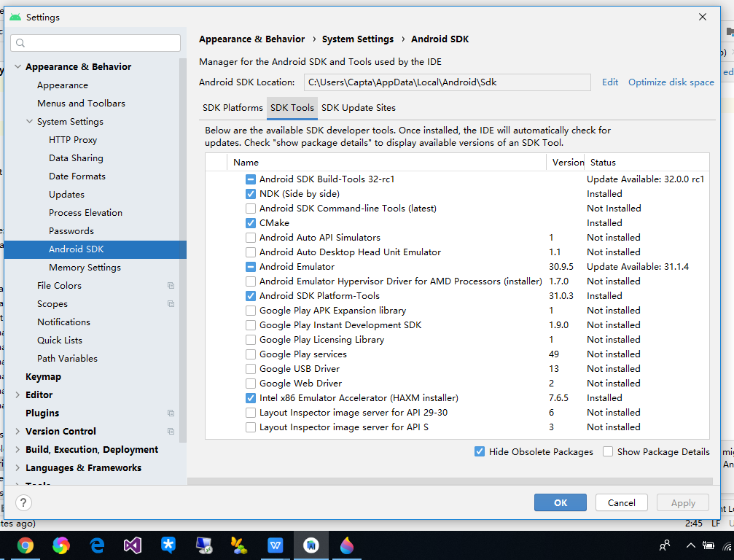Select Memory Settings in sidebar
Image resolution: width=734 pixels, height=560 pixels.
85,268
